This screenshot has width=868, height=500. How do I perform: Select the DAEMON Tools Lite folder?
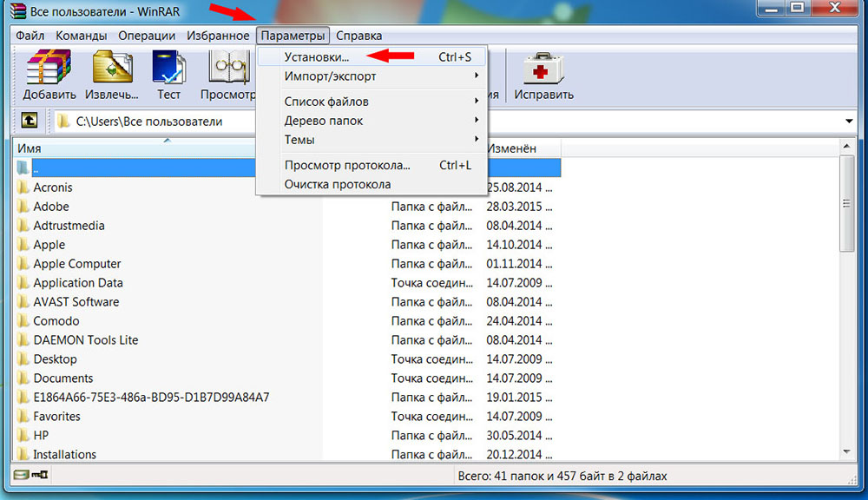[86, 340]
